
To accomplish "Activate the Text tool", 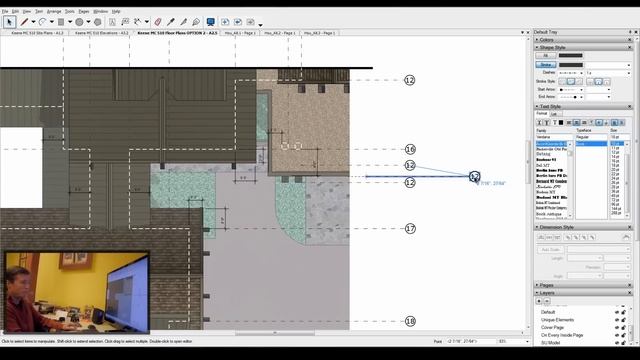I will [x=112, y=22].
